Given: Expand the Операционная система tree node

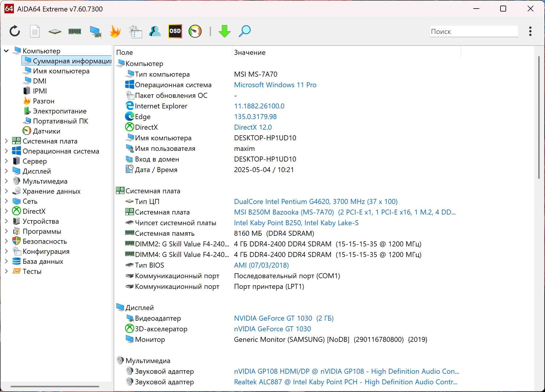Looking at the screenshot, I should click(x=6, y=151).
